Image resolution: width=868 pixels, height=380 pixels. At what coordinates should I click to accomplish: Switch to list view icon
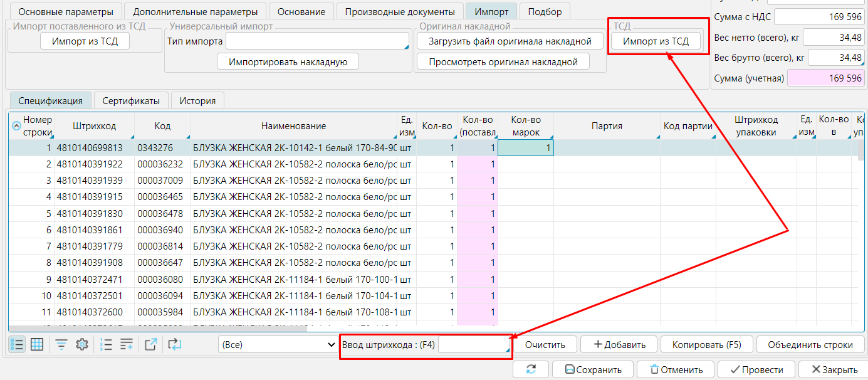(18, 344)
